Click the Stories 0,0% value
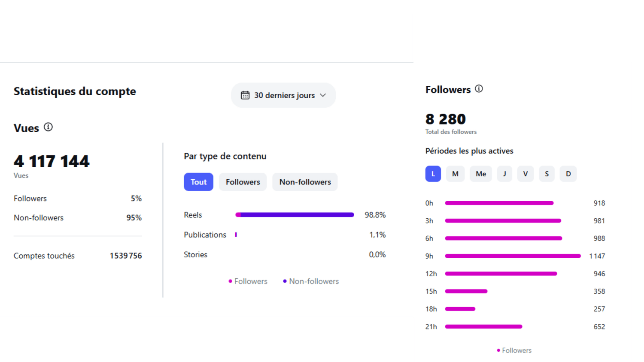This screenshot has height=362, width=644. point(377,254)
